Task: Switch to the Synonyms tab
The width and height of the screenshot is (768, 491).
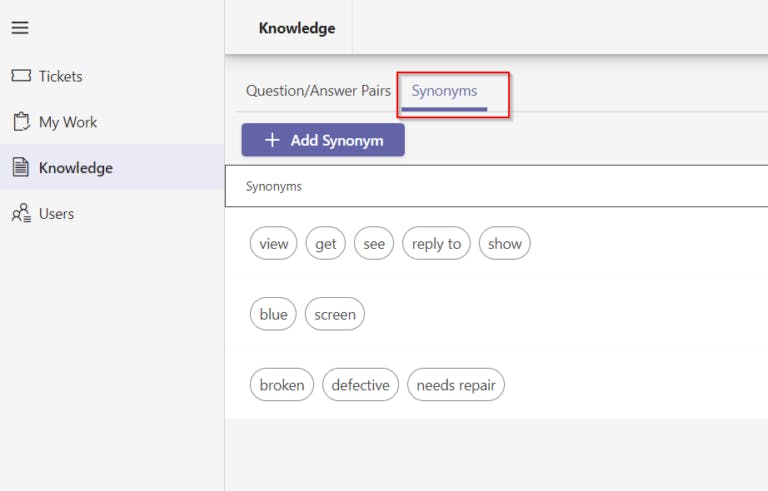Action: click(x=444, y=91)
